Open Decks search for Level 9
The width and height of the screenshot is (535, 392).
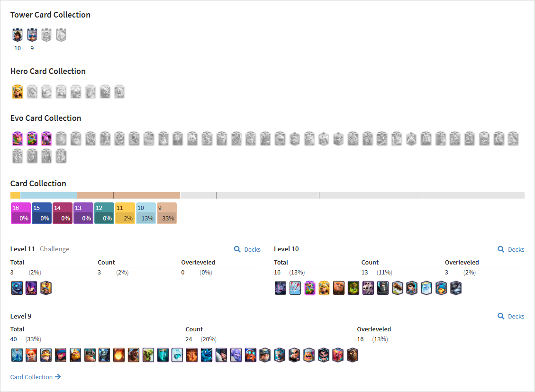point(511,316)
